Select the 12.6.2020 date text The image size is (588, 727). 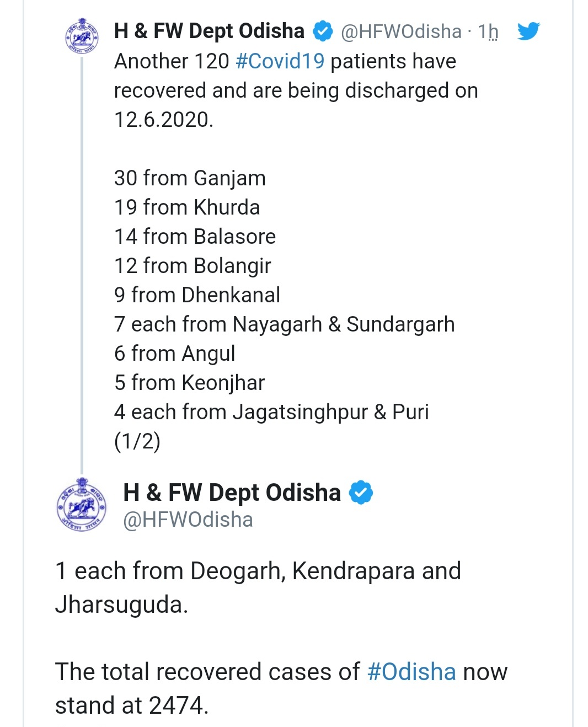tap(163, 120)
